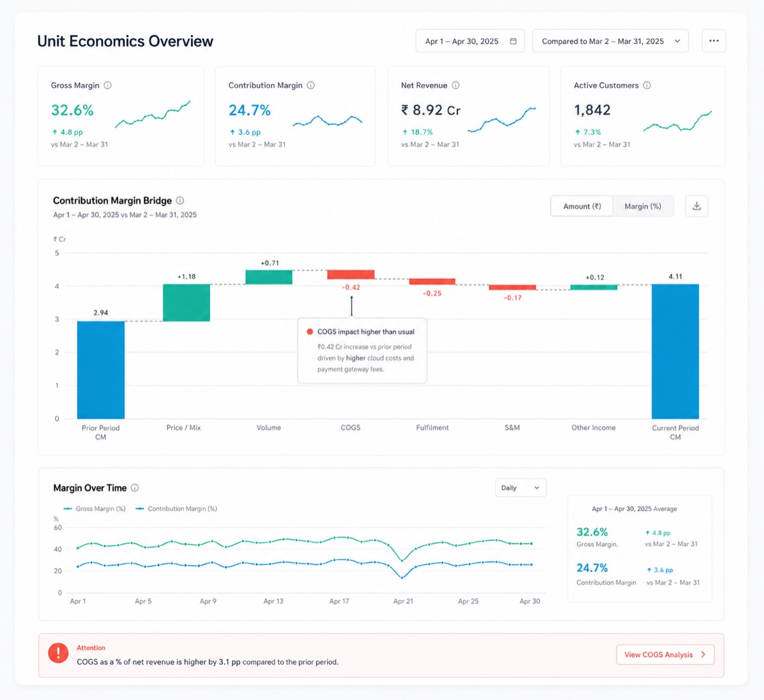764x700 pixels.
Task: Show info for Active Customers card
Action: [x=647, y=85]
